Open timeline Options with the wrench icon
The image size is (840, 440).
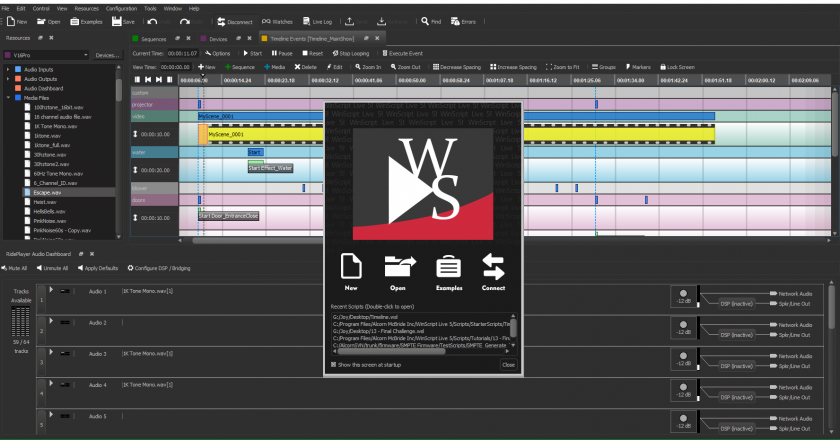(x=218, y=53)
